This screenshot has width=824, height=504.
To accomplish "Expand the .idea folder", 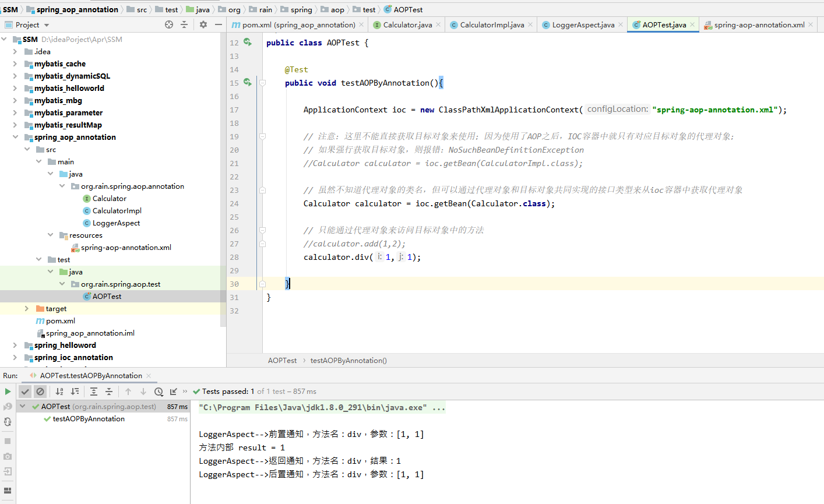I will click(15, 52).
